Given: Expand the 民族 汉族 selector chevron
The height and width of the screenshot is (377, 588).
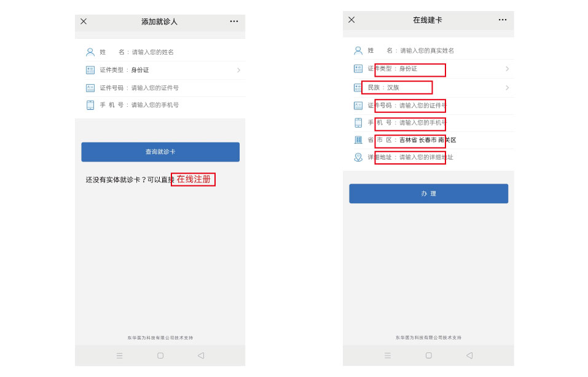Looking at the screenshot, I should pyautogui.click(x=507, y=88).
